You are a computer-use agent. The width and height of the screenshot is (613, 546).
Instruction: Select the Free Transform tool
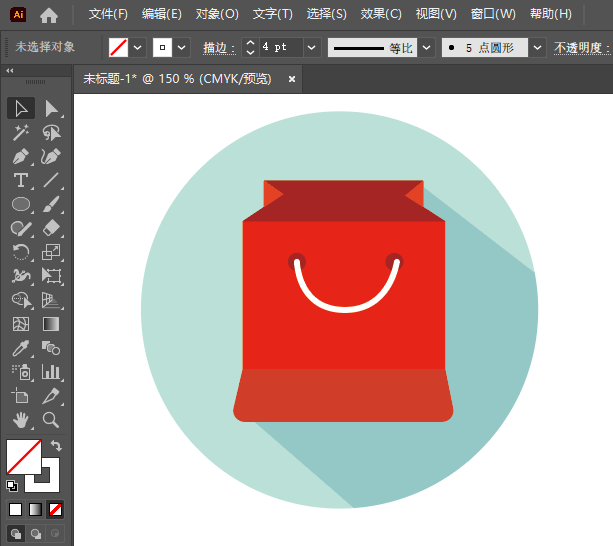(51, 276)
